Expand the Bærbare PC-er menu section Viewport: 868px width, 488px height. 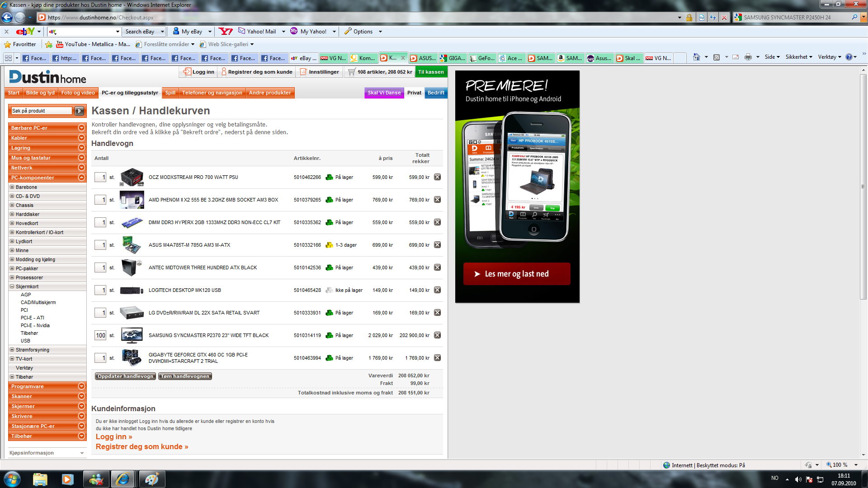tap(81, 128)
